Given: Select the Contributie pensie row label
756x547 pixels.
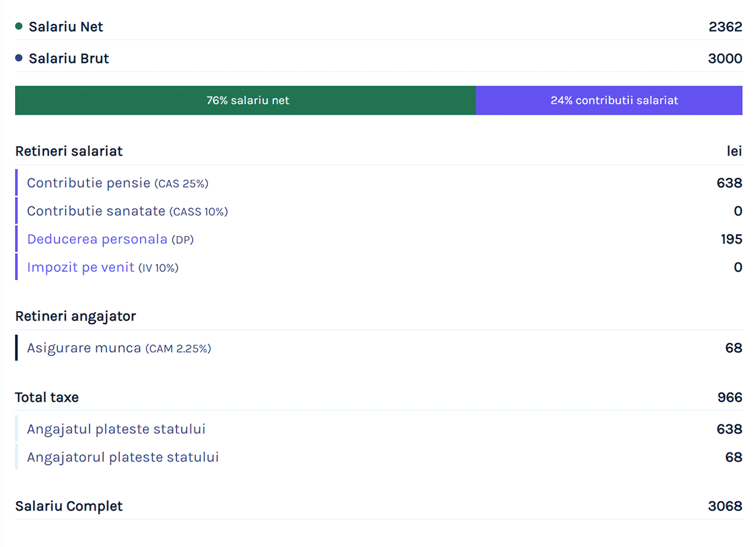Looking at the screenshot, I should point(89,183).
